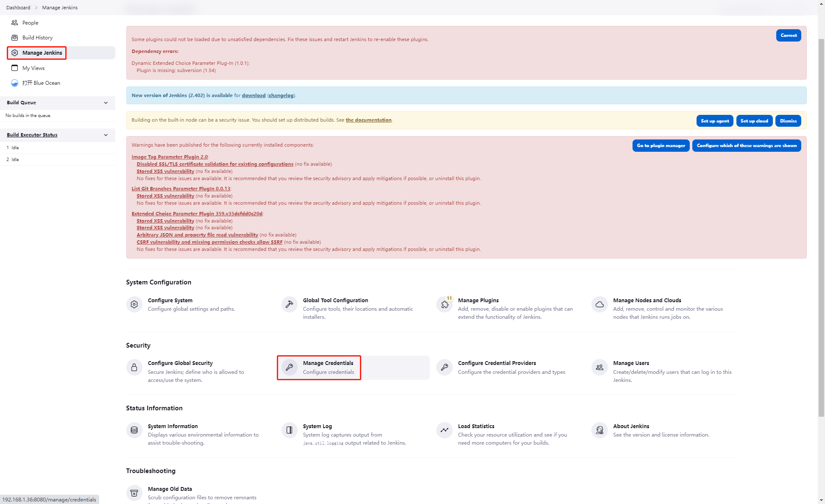Open Load Statistics title
This screenshot has height=504, width=825.
click(x=476, y=426)
